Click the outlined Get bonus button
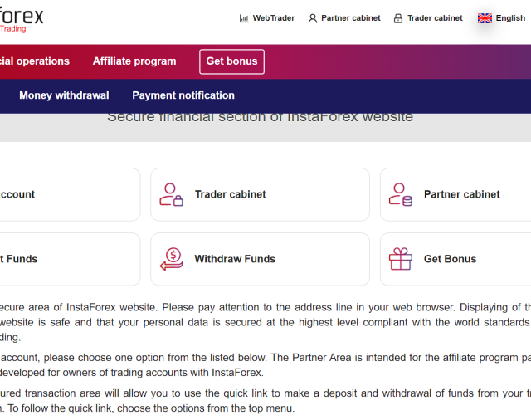 coord(232,61)
